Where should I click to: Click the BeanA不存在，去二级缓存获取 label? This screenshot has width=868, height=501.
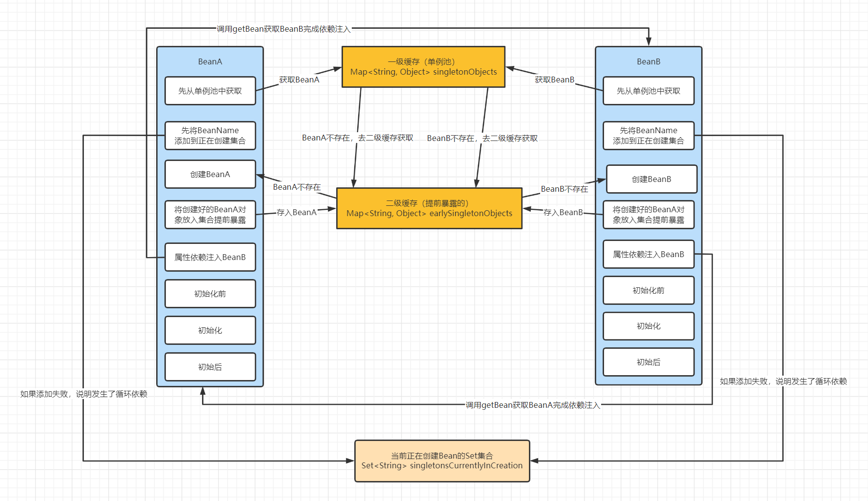pyautogui.click(x=357, y=138)
